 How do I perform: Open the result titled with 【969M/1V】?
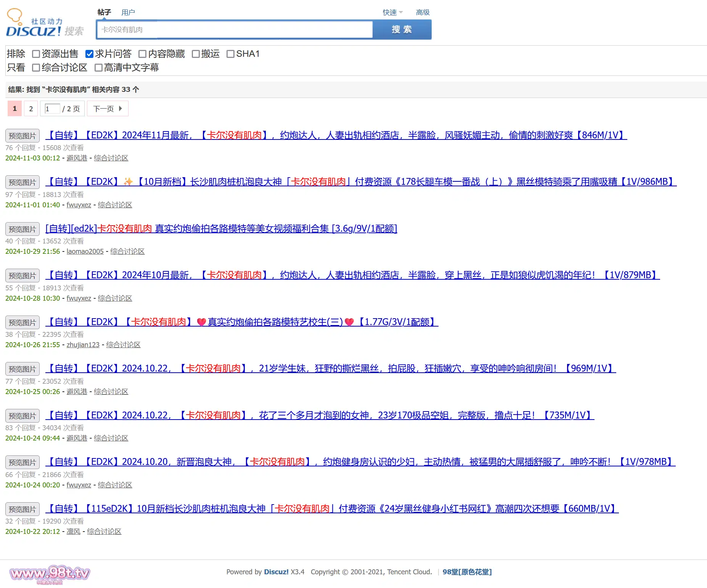[331, 369]
